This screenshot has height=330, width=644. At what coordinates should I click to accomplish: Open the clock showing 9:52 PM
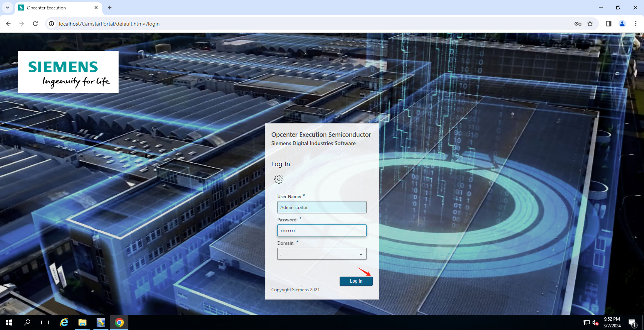(x=612, y=322)
